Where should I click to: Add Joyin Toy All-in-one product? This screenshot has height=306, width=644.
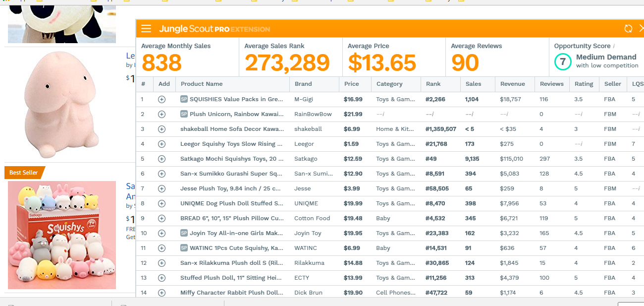[161, 233]
